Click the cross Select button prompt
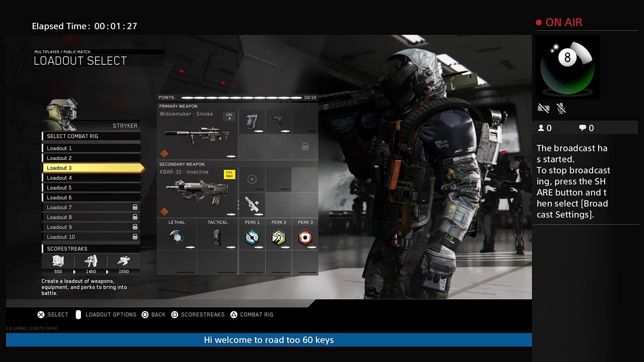 (53, 315)
